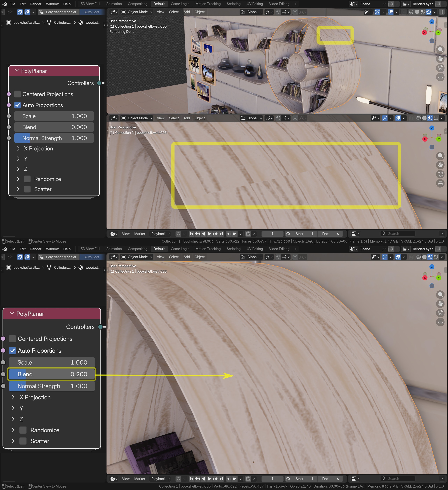Select wireframe shading in Rendering Done viewport
448x490 pixels.
pyautogui.click(x=411, y=12)
